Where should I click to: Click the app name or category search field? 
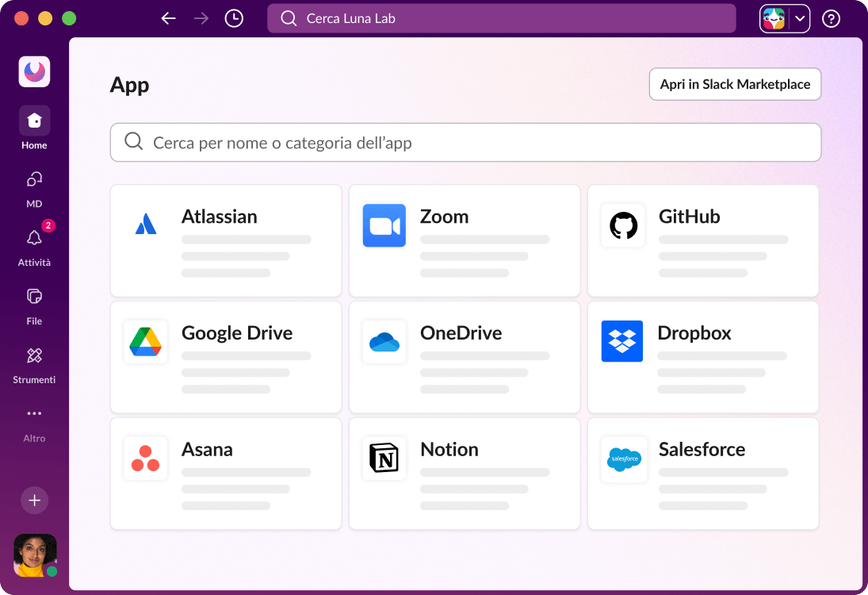[465, 143]
